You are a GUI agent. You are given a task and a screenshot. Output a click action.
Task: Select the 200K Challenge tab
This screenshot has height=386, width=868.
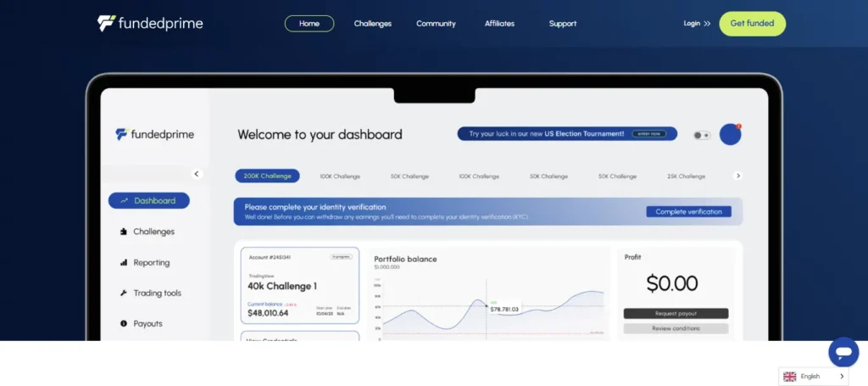tap(267, 176)
